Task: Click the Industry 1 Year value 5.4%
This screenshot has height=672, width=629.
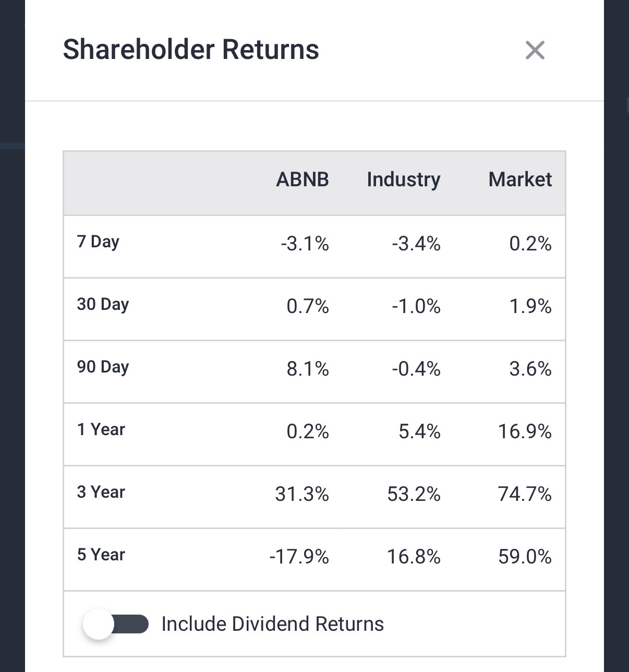Action: (419, 431)
